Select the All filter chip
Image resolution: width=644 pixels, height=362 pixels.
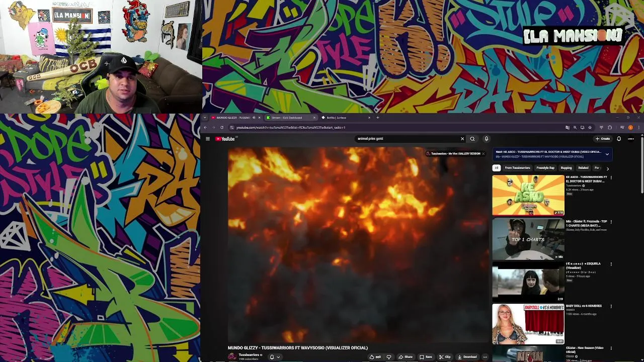(x=497, y=168)
